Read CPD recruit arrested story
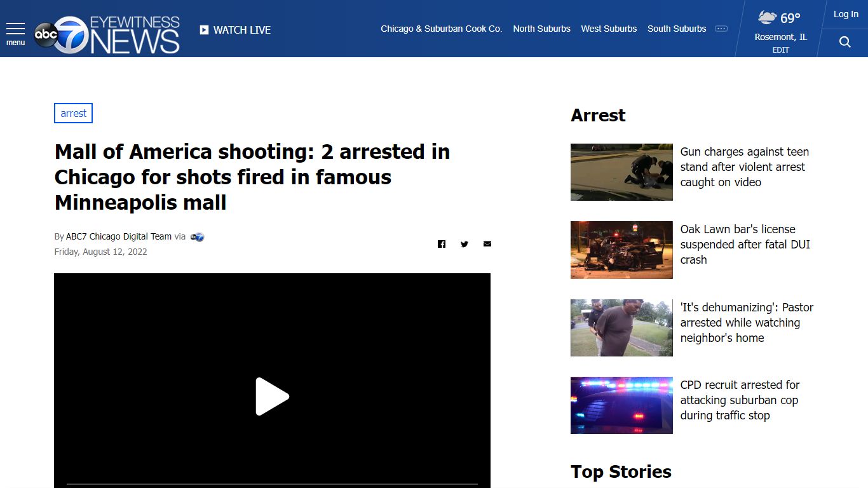868x488 pixels. pyautogui.click(x=740, y=400)
